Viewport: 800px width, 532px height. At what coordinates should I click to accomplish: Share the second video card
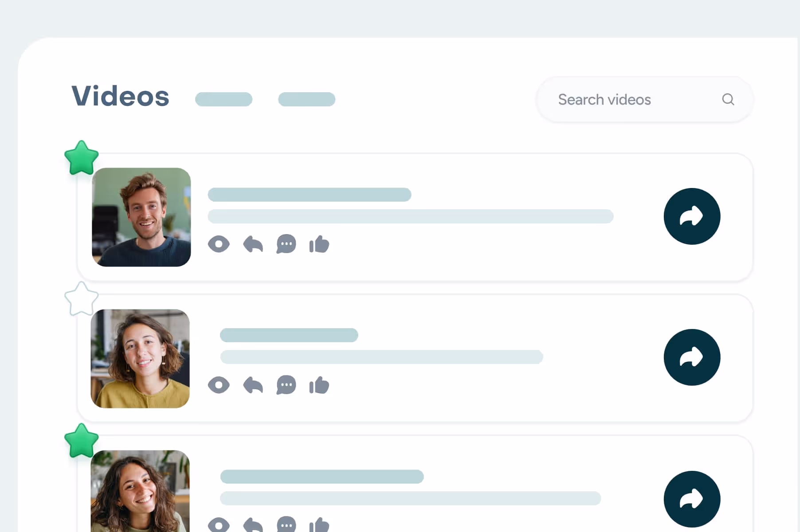tap(691, 357)
